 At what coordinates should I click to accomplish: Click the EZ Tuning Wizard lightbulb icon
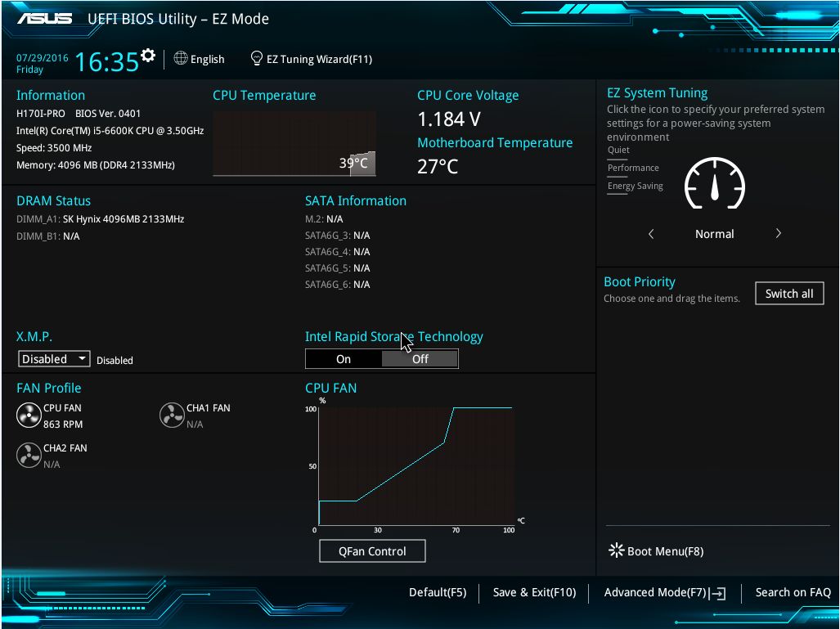256,59
